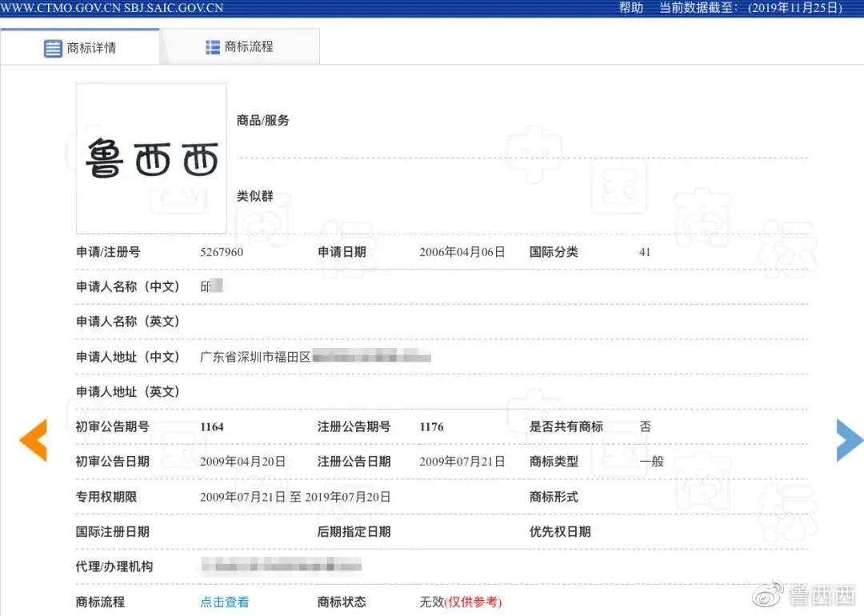Image resolution: width=864 pixels, height=616 pixels.
Task: Click the blue right navigation arrow
Action: coord(849,440)
